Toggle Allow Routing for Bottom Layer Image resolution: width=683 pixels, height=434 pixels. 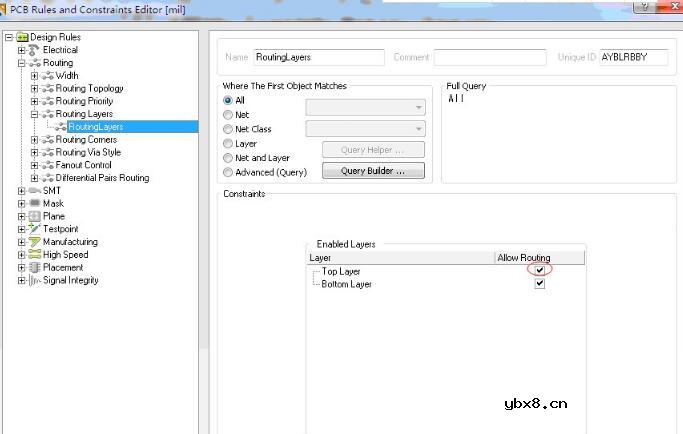540,284
